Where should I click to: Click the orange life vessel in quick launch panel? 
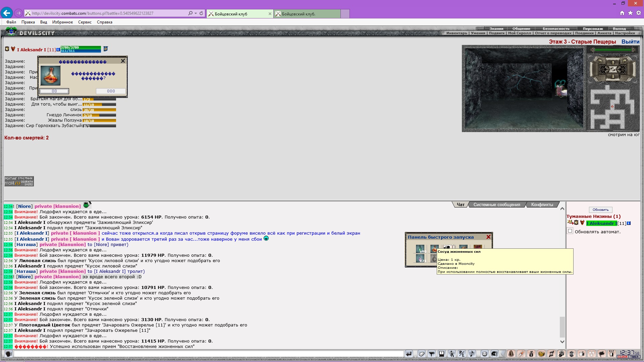(434, 249)
